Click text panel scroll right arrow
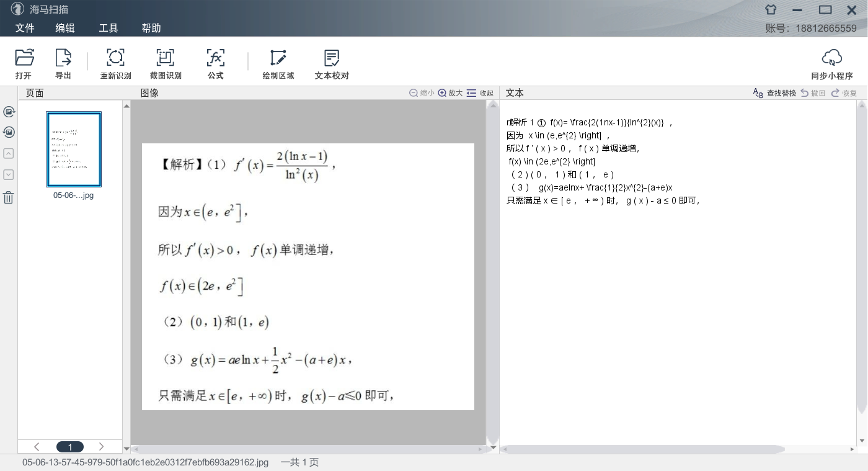Viewport: 868px width, 471px height. click(x=852, y=449)
